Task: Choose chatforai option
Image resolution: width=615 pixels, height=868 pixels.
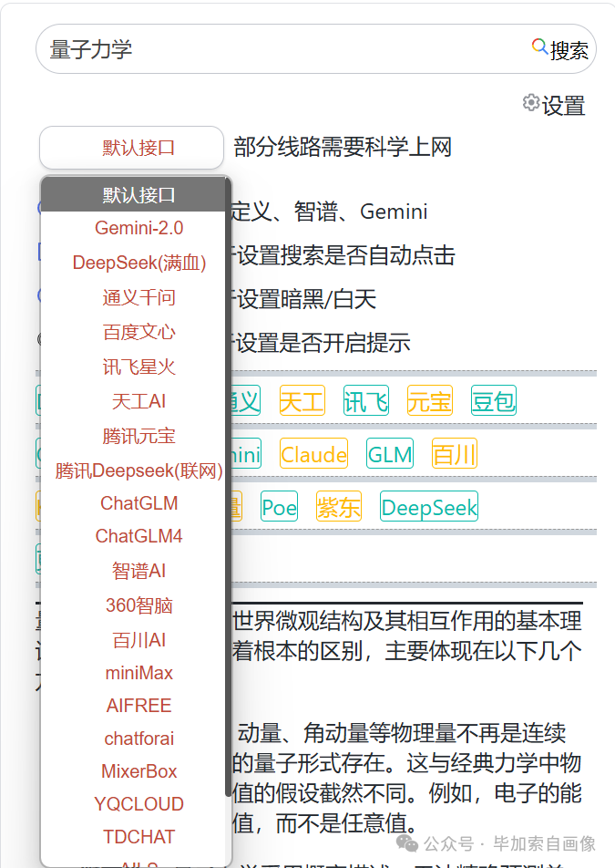Action: 138,739
